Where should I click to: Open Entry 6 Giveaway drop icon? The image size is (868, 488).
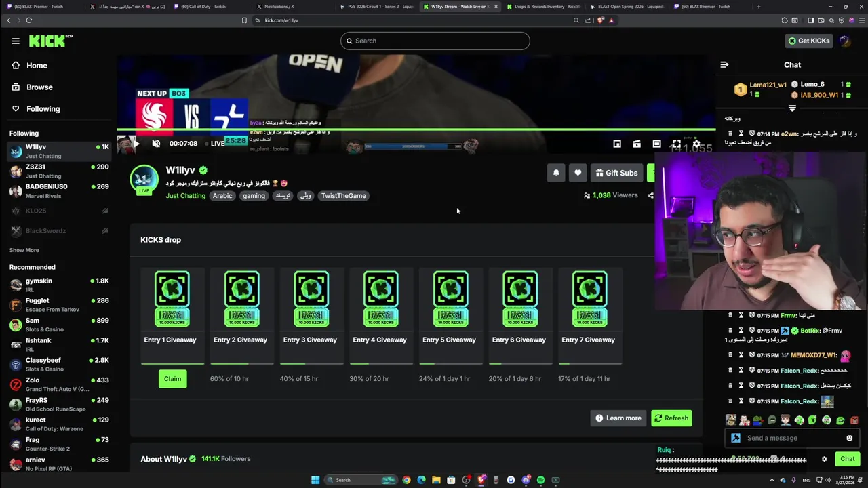click(520, 299)
